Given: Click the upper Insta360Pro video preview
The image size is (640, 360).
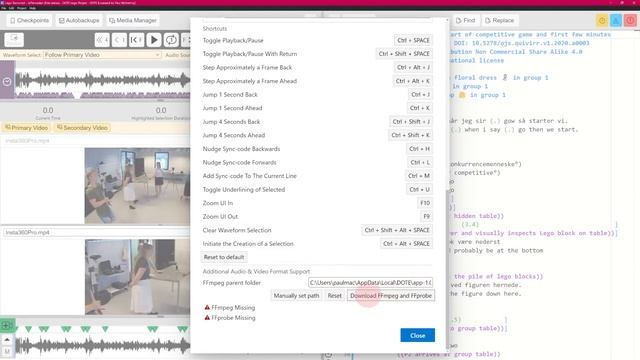Looking at the screenshot, I should click(x=137, y=186).
